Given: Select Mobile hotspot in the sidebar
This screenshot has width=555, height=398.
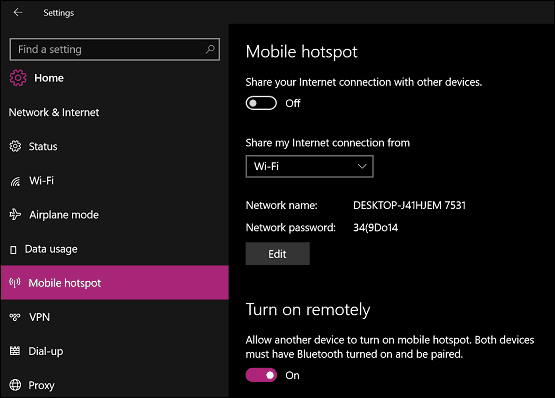Looking at the screenshot, I should 115,283.
